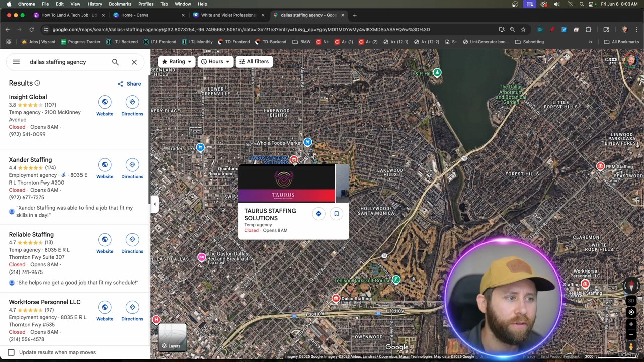Zoom in on the map
The width and height of the screenshot is (644, 362).
tap(631, 325)
